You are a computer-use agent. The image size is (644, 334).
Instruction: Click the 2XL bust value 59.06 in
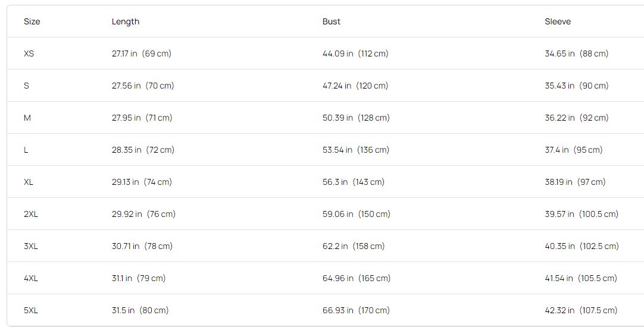337,214
